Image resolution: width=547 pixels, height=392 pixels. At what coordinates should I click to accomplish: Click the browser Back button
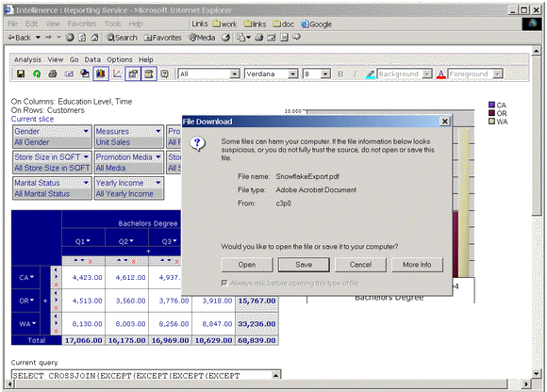(20, 38)
